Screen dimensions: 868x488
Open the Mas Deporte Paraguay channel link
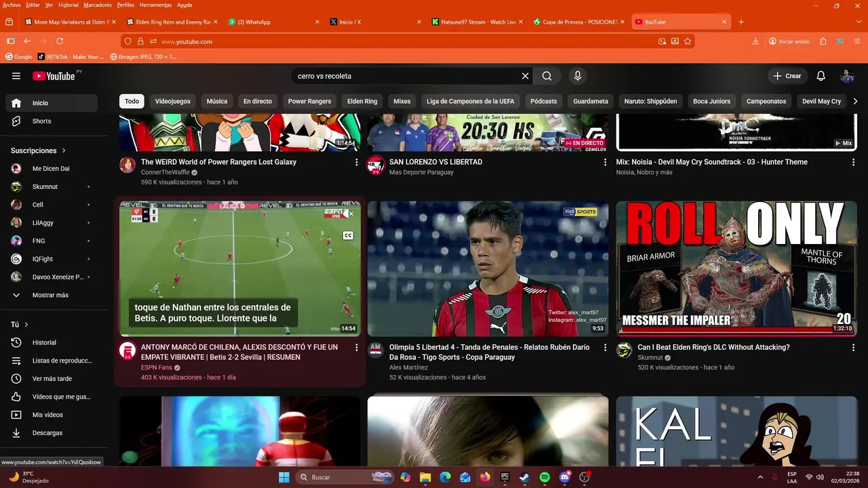[x=421, y=172]
